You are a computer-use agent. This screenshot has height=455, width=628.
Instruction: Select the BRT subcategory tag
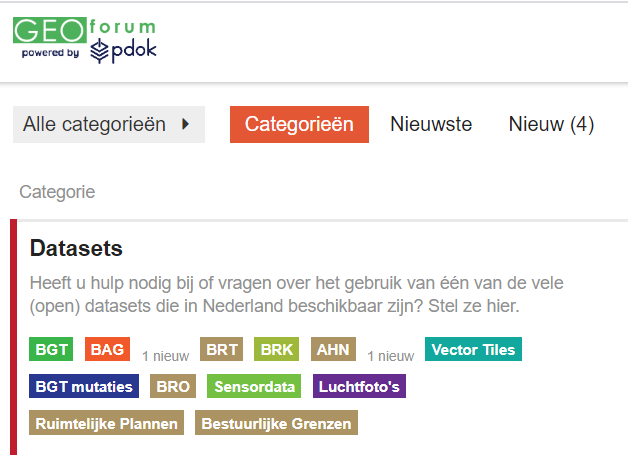tap(222, 350)
